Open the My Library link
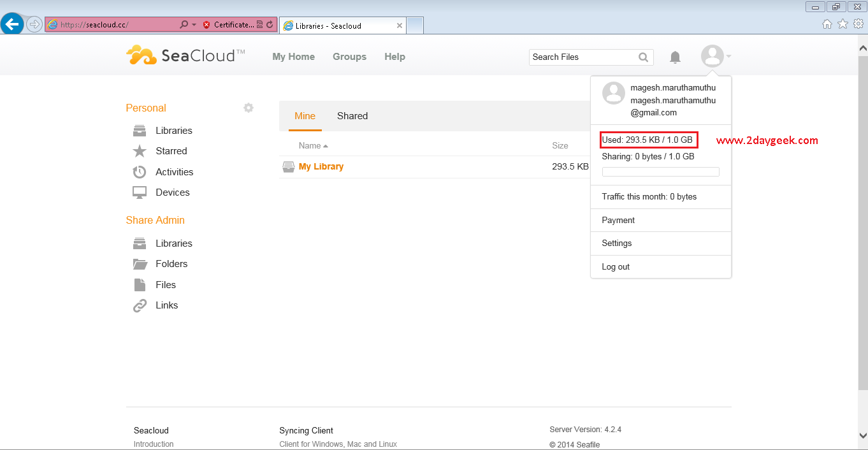 [x=321, y=166]
